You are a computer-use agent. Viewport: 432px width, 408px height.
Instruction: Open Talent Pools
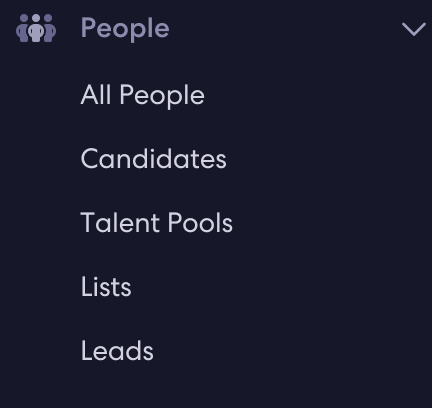(x=157, y=223)
